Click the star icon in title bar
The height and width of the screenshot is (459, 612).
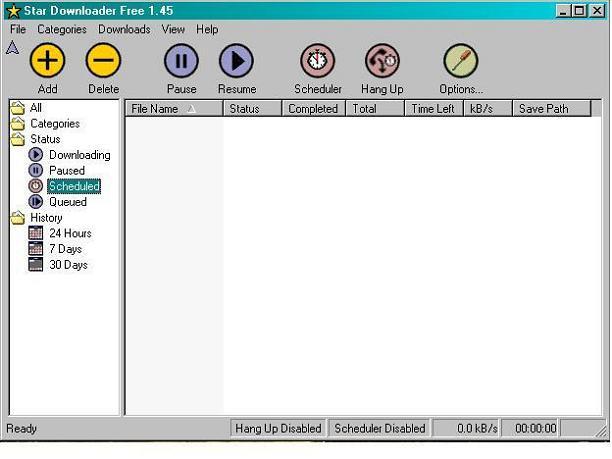tap(14, 11)
